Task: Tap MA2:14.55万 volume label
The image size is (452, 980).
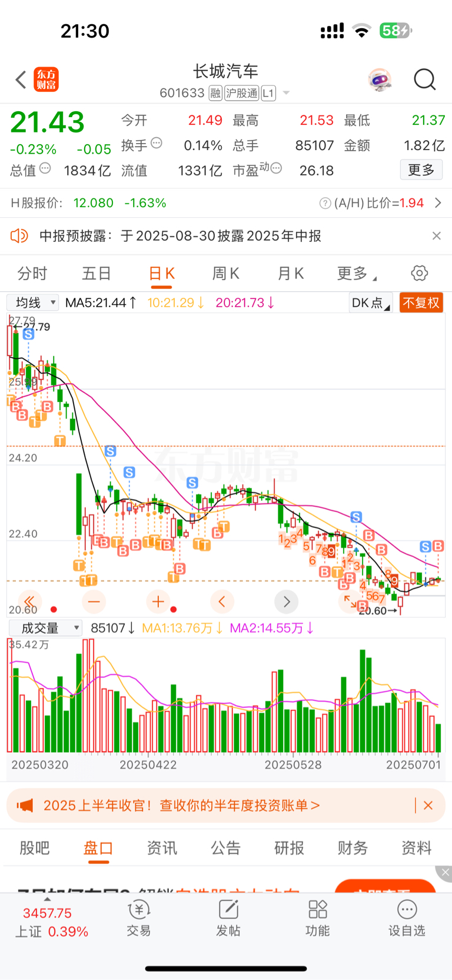Action: pos(272,628)
